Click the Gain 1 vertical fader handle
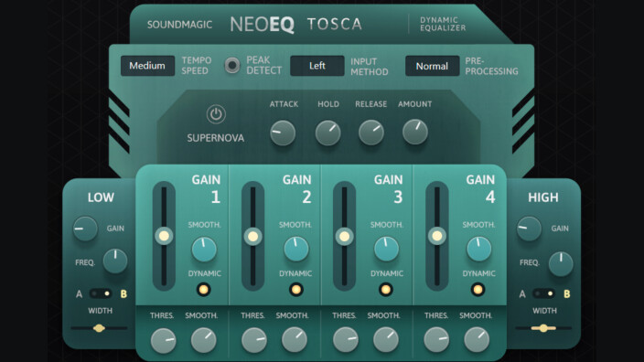This screenshot has width=644, height=362. pyautogui.click(x=164, y=236)
